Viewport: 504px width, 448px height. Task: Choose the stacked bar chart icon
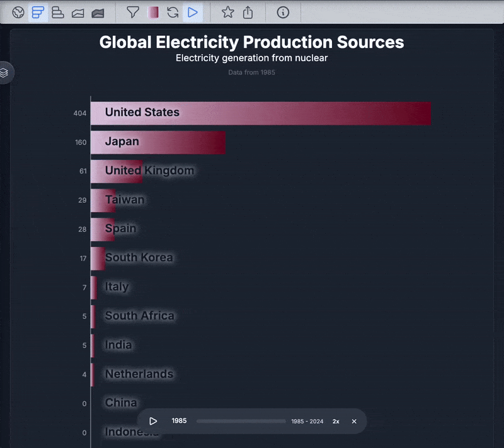pyautogui.click(x=58, y=12)
